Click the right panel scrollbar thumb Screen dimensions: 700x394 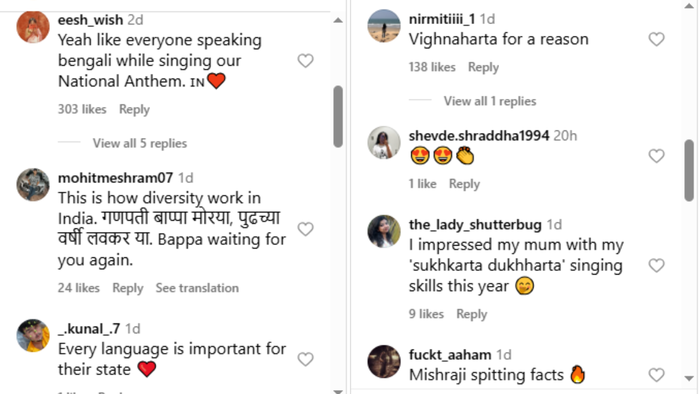coord(689,170)
